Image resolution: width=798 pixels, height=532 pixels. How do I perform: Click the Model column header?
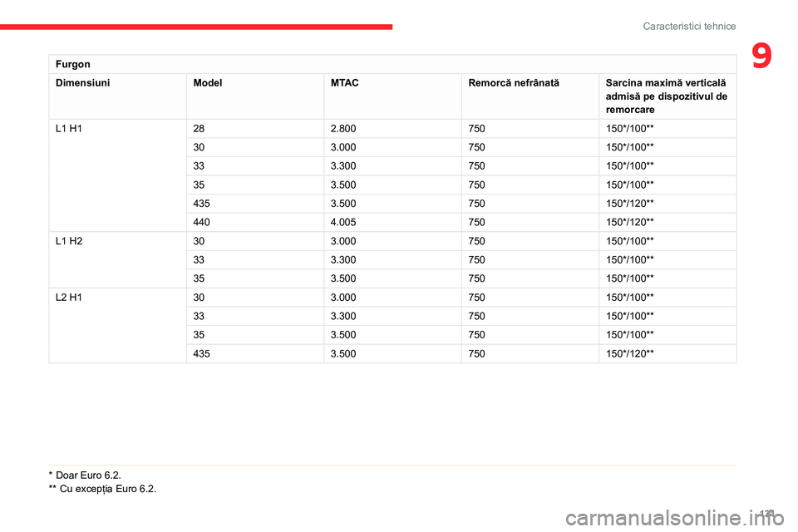click(208, 83)
